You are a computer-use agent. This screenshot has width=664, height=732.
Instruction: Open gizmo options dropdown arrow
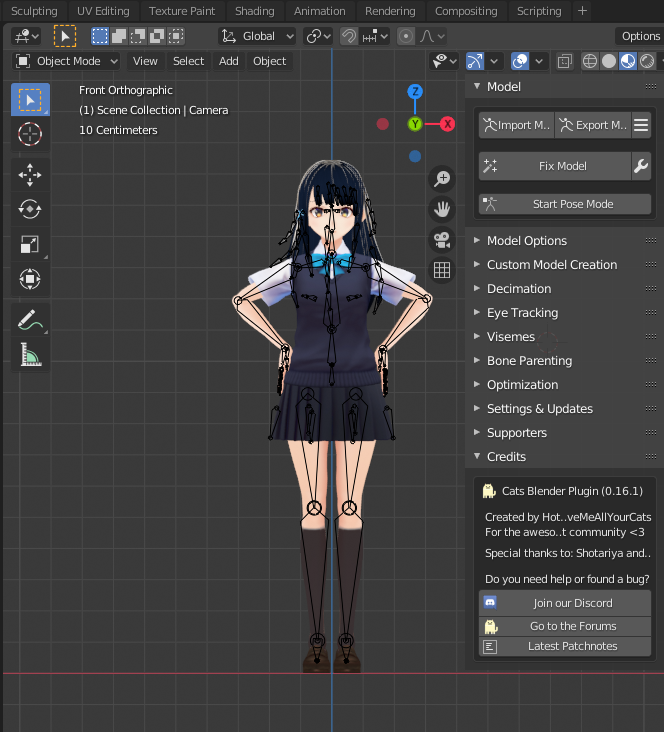pyautogui.click(x=494, y=61)
